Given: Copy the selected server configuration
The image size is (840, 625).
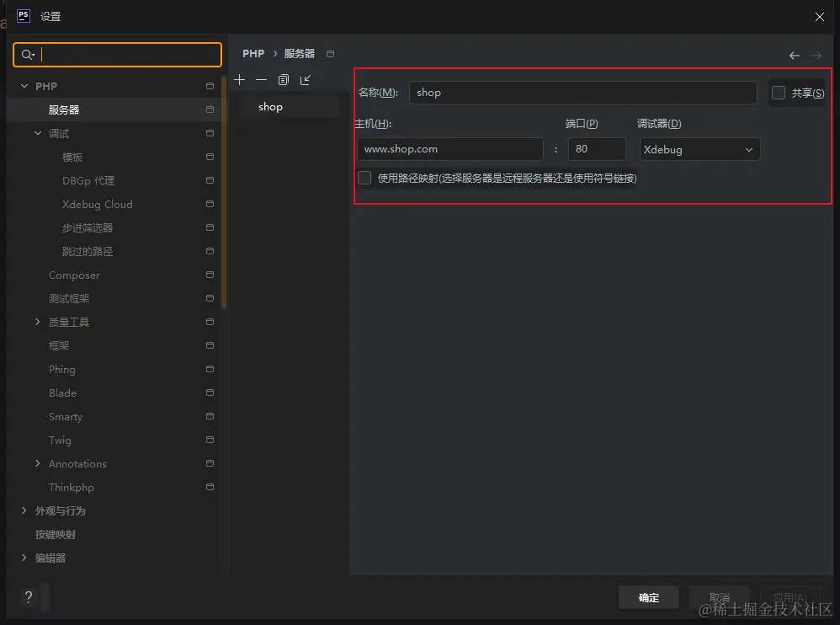Looking at the screenshot, I should [x=284, y=80].
